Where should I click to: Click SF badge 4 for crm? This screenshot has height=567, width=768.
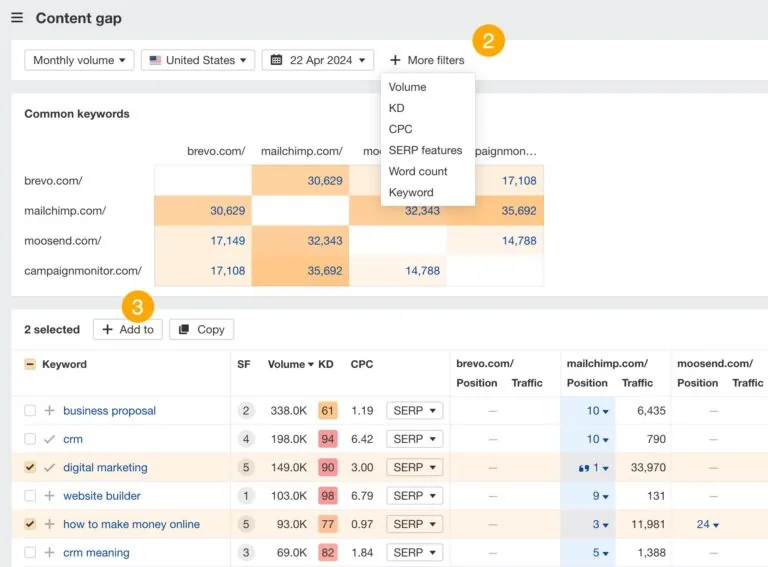click(246, 439)
